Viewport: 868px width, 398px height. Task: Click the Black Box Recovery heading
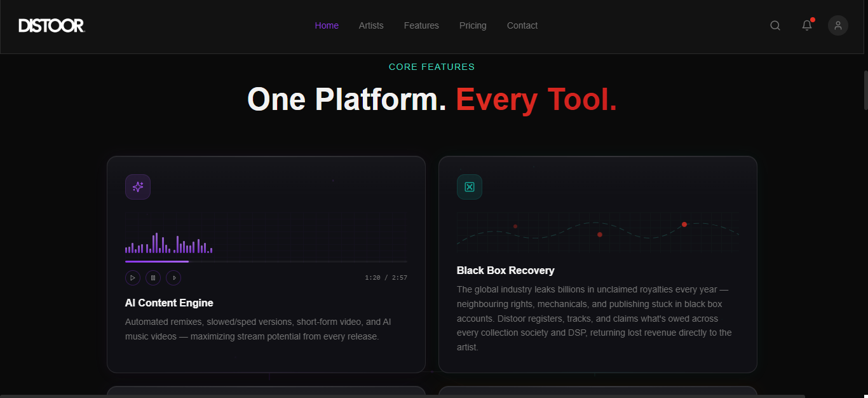click(506, 270)
